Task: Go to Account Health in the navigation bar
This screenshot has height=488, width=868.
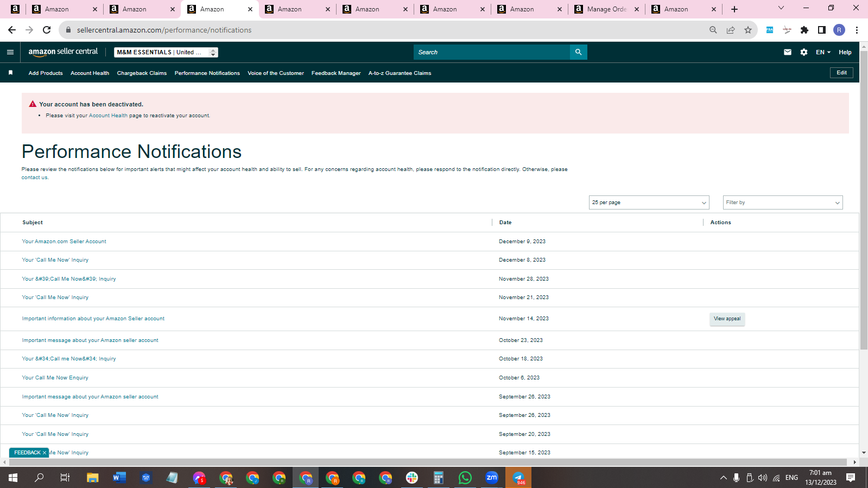Action: pos(90,73)
